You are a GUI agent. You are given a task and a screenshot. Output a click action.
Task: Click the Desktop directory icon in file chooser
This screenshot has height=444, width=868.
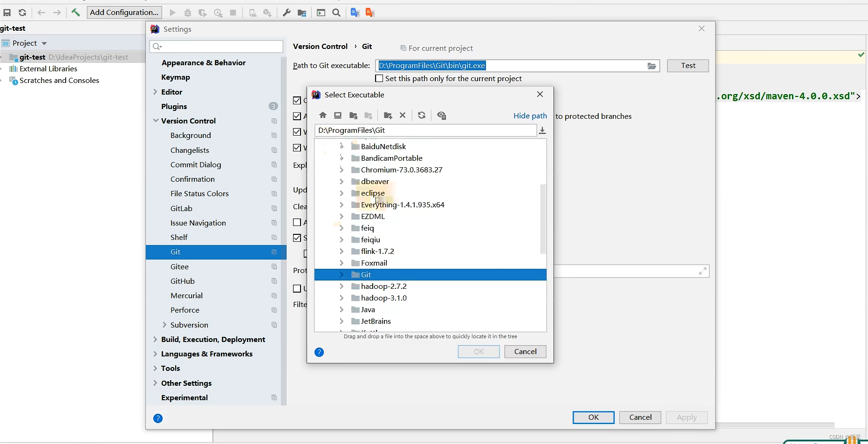tap(338, 115)
